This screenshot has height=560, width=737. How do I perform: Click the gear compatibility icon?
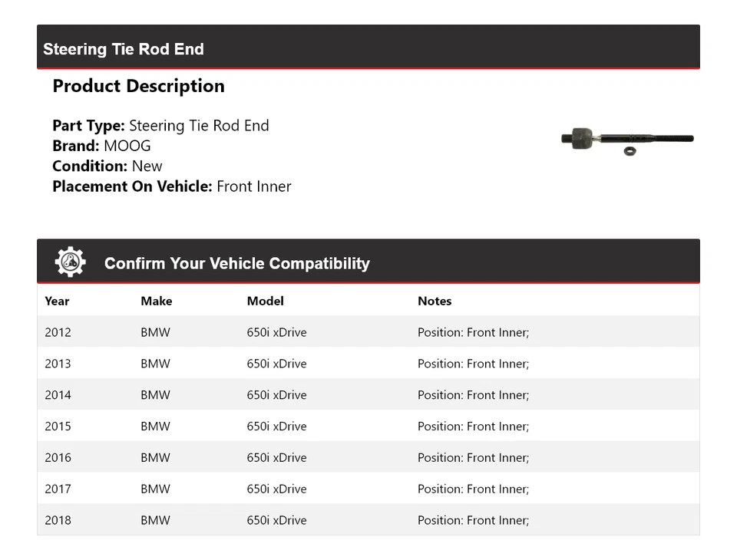pos(70,262)
